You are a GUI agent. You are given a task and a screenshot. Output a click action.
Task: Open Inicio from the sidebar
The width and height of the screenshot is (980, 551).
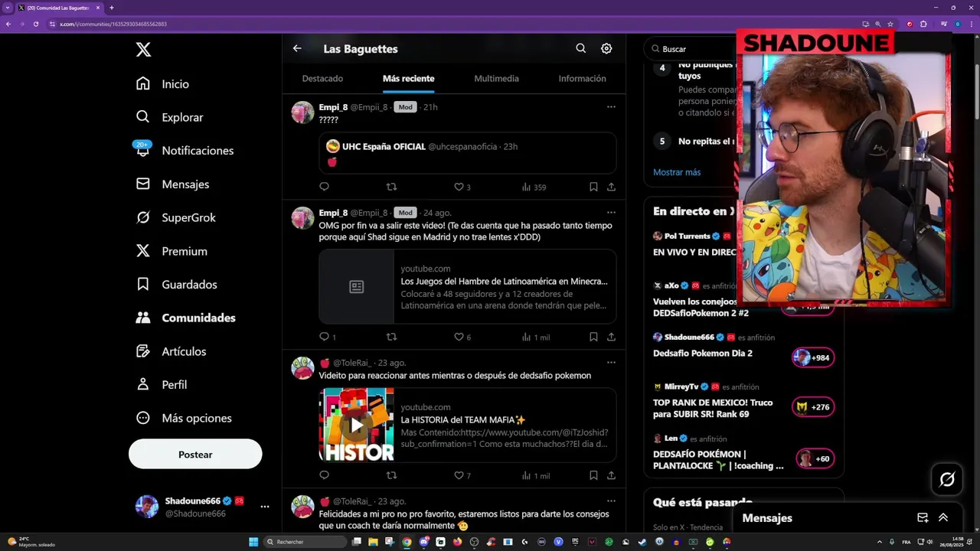pos(162,84)
